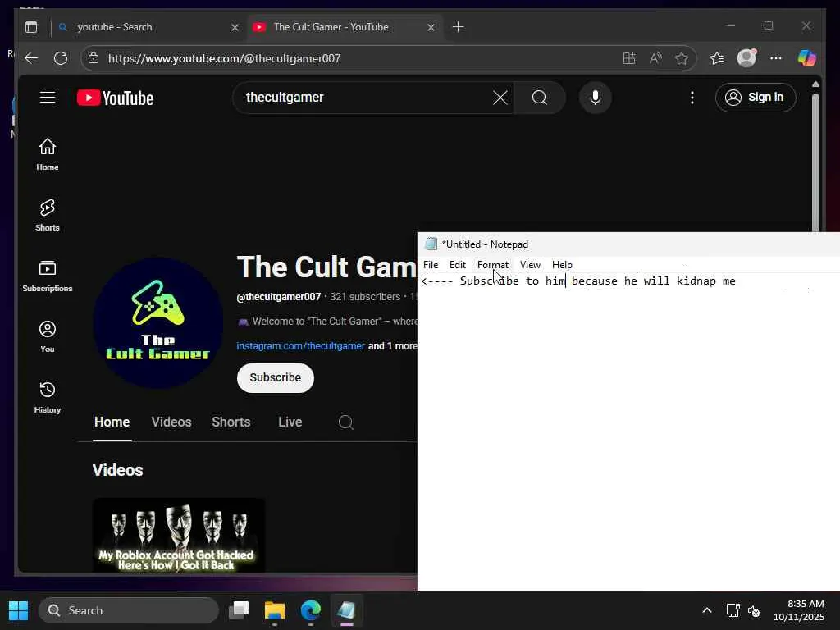
Task: Click the browser address bar URL
Action: (x=225, y=58)
